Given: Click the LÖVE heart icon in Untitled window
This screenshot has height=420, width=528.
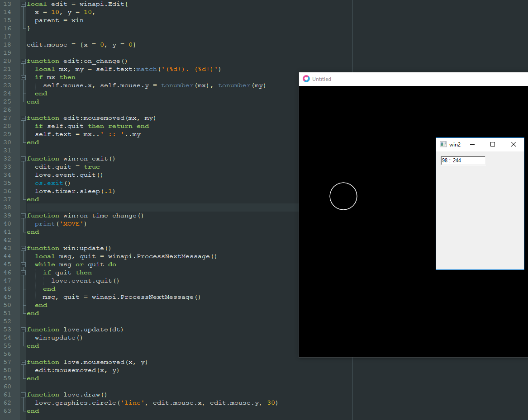Looking at the screenshot, I should point(306,79).
